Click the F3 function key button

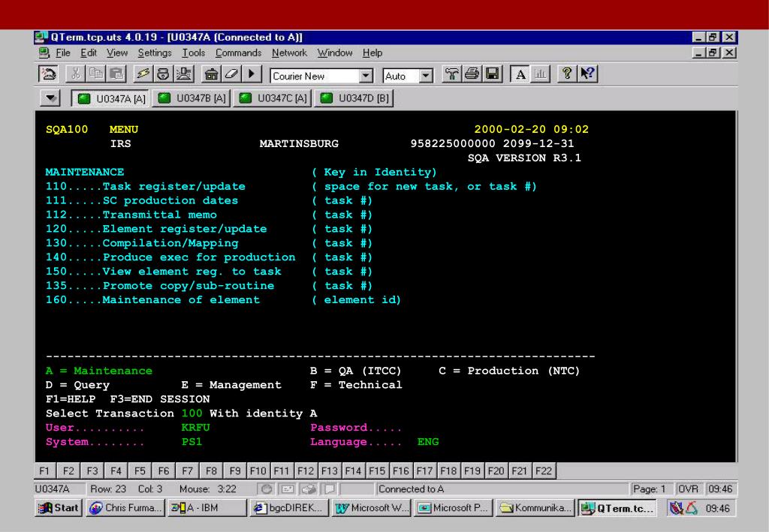[92, 470]
